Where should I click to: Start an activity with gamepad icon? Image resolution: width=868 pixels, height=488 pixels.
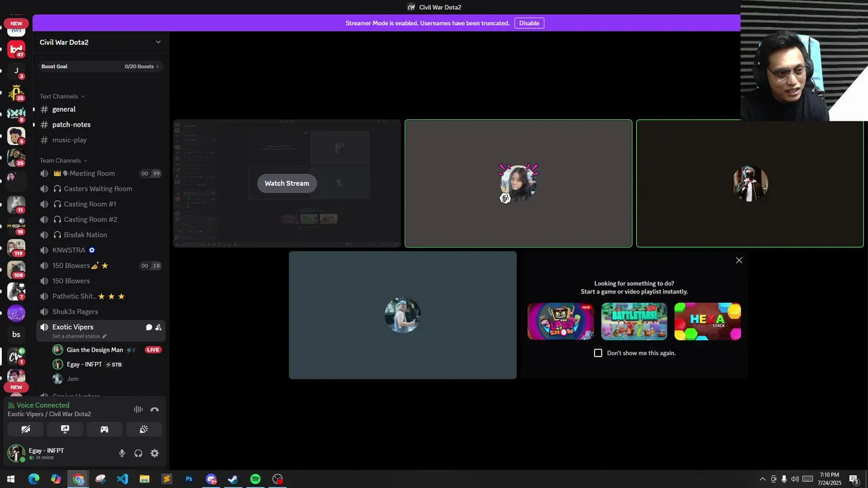(104, 429)
